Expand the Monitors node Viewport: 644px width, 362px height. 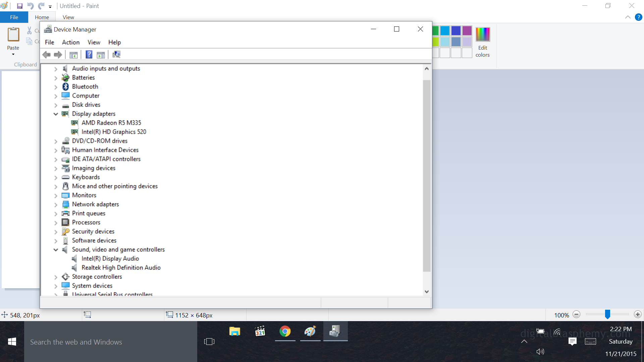(56, 195)
